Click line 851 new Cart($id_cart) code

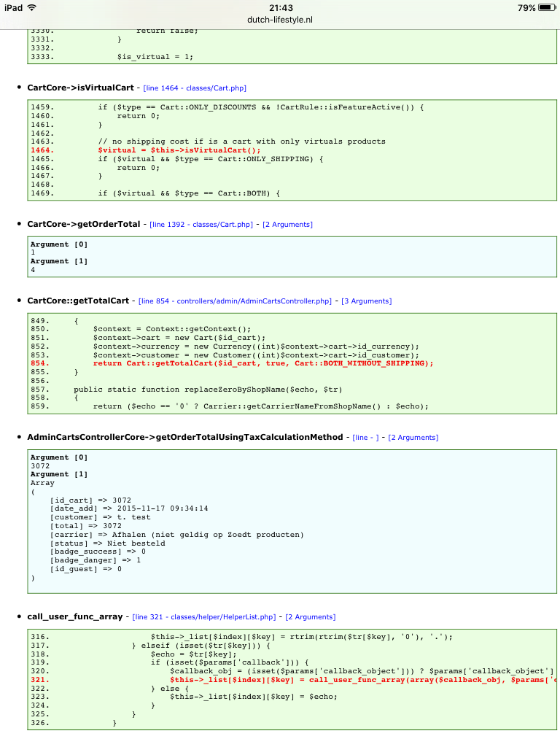179,338
